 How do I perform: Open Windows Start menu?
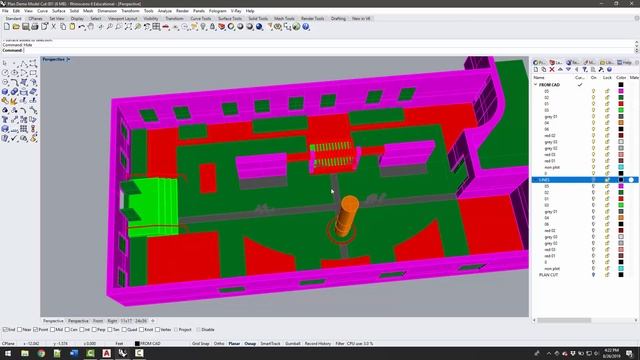point(8,353)
